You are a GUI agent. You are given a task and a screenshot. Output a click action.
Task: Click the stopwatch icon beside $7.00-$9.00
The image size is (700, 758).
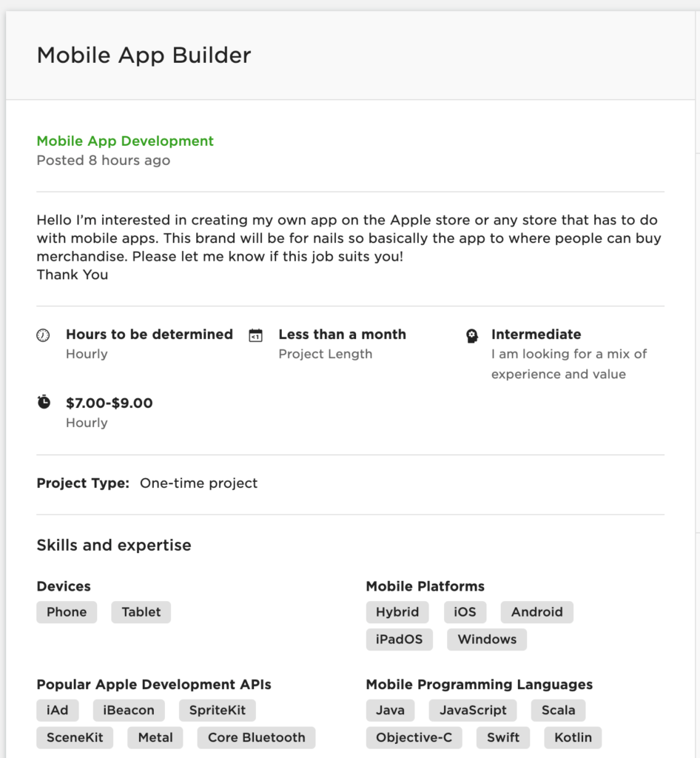point(44,403)
